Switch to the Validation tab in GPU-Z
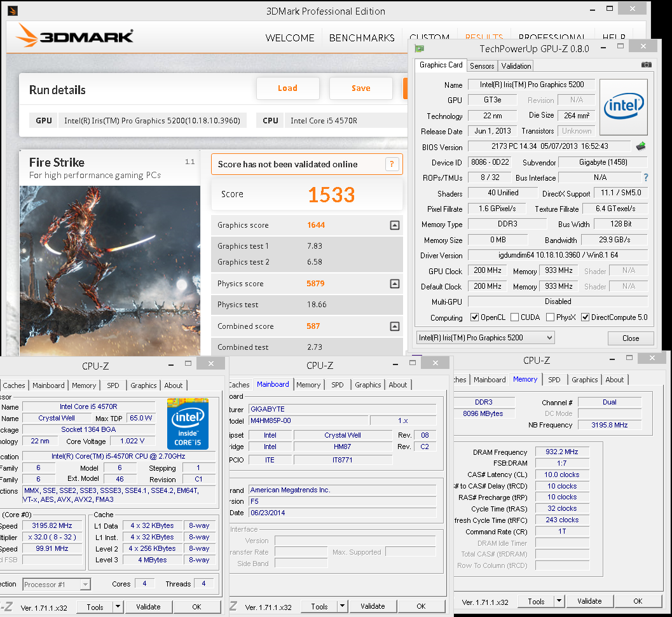The height and width of the screenshot is (617, 672). click(516, 66)
